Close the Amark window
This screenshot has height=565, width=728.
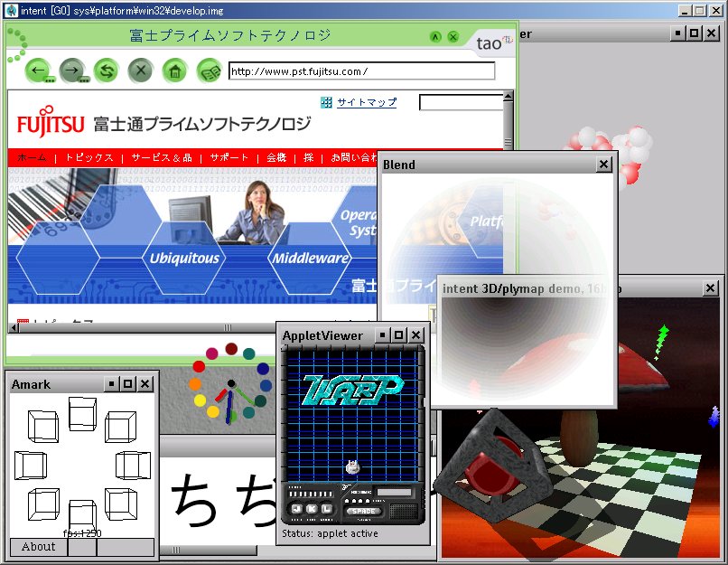[x=145, y=384]
